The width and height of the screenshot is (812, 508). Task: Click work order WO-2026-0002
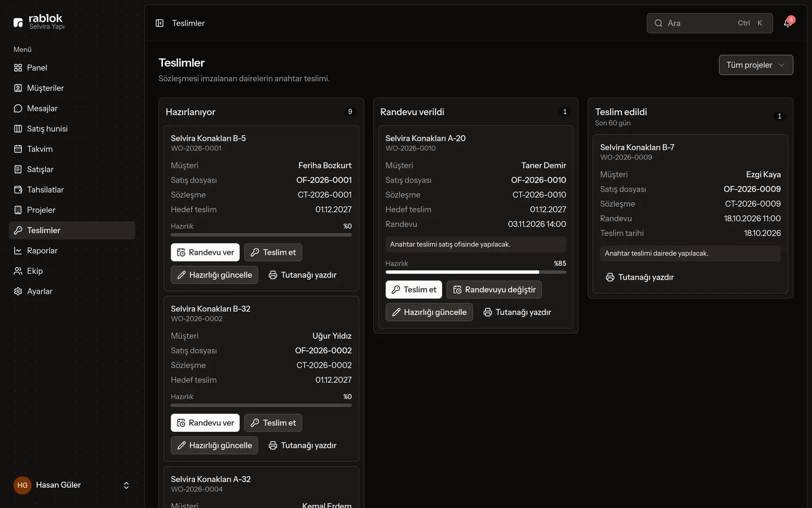(x=197, y=319)
